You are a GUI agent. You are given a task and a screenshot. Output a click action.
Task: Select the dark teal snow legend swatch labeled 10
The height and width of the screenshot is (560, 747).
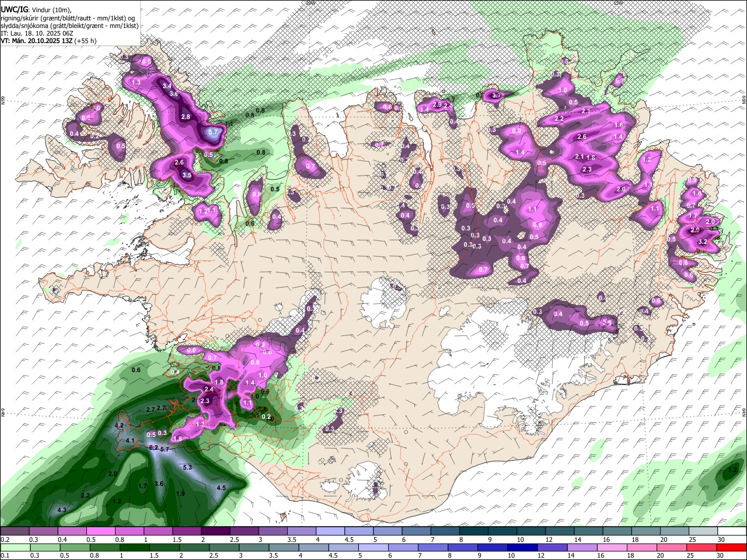[532, 531]
